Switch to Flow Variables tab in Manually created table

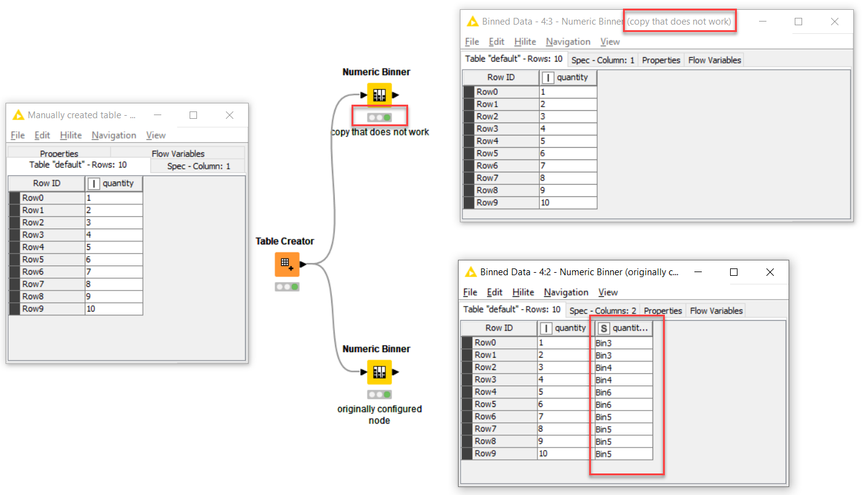coord(178,154)
